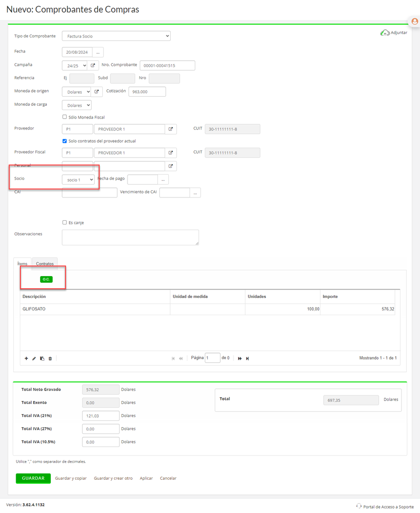Click the Vencimiento de CAI date field
The height and width of the screenshot is (513, 420).
(x=174, y=193)
